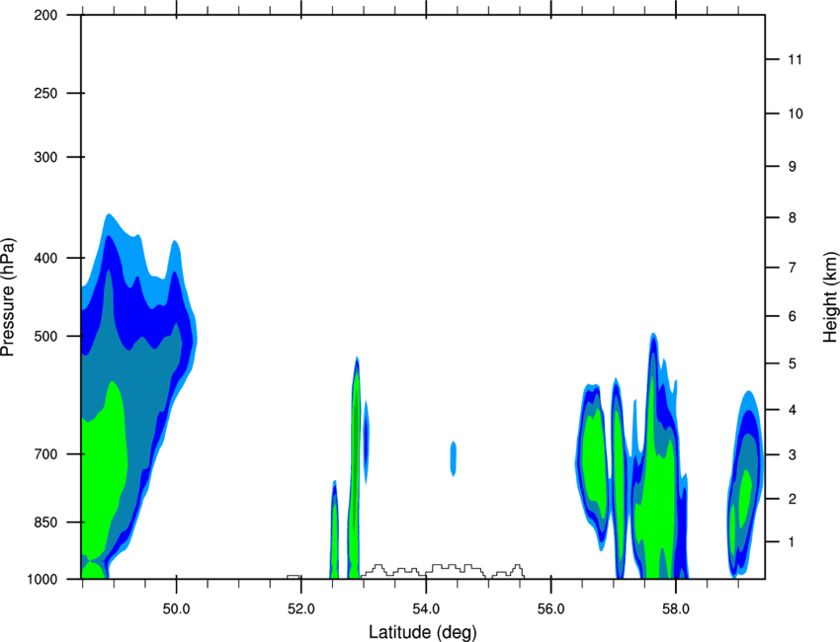Screen dimensions: 840x642
Task: Pick the 3 km height label
Action: click(792, 455)
